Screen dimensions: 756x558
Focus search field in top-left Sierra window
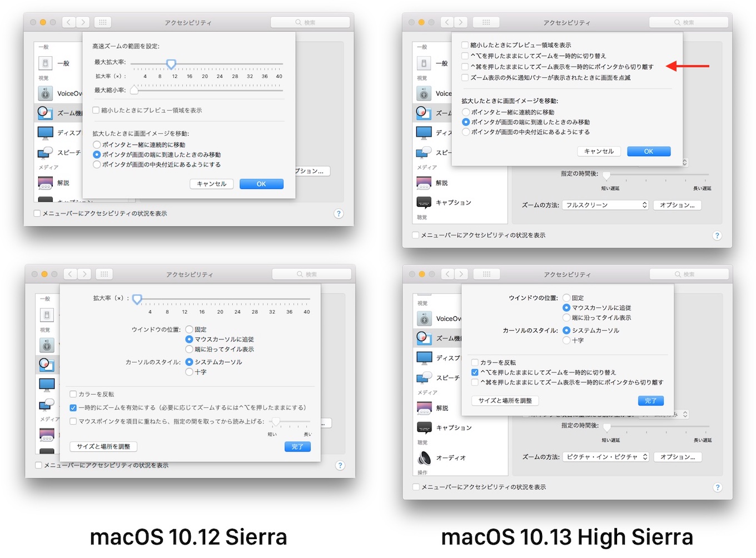(310, 22)
